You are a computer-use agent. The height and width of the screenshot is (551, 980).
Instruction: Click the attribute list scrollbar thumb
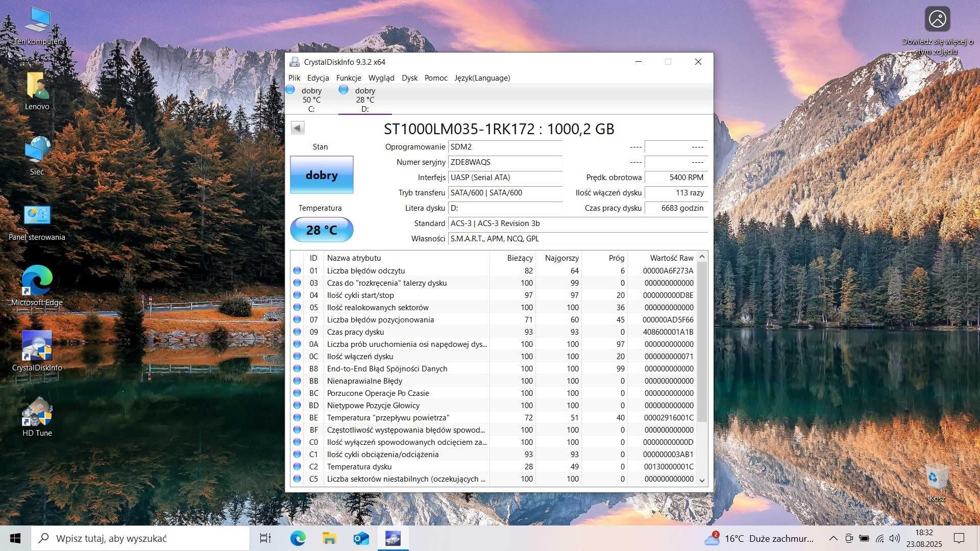tap(702, 341)
